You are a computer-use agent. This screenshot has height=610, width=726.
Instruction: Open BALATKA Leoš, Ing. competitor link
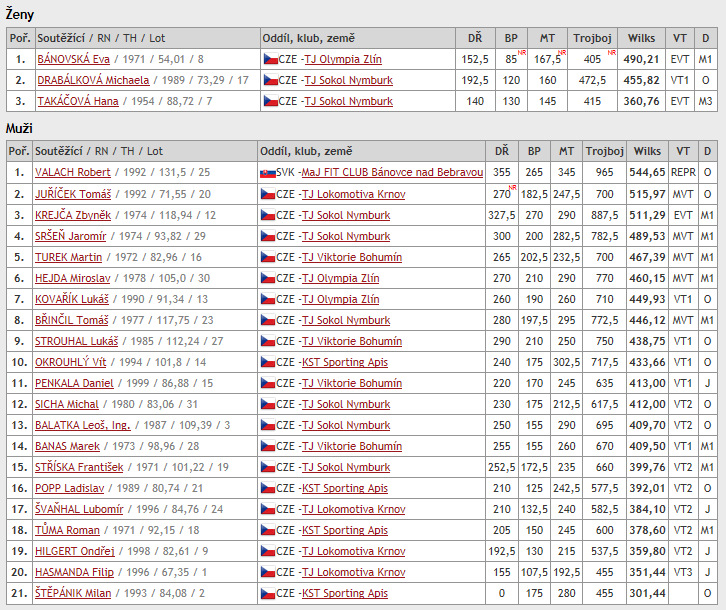point(83,425)
